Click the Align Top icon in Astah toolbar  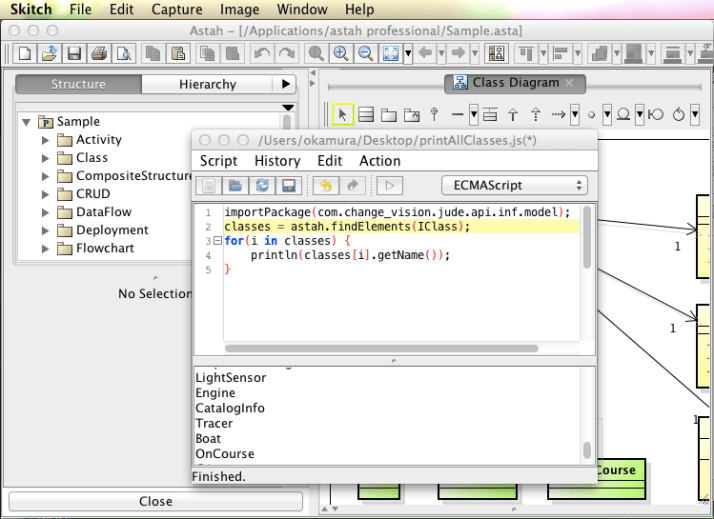(526, 54)
